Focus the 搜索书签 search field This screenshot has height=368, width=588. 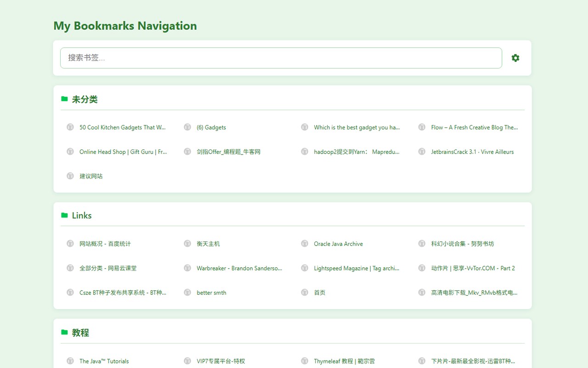click(281, 58)
